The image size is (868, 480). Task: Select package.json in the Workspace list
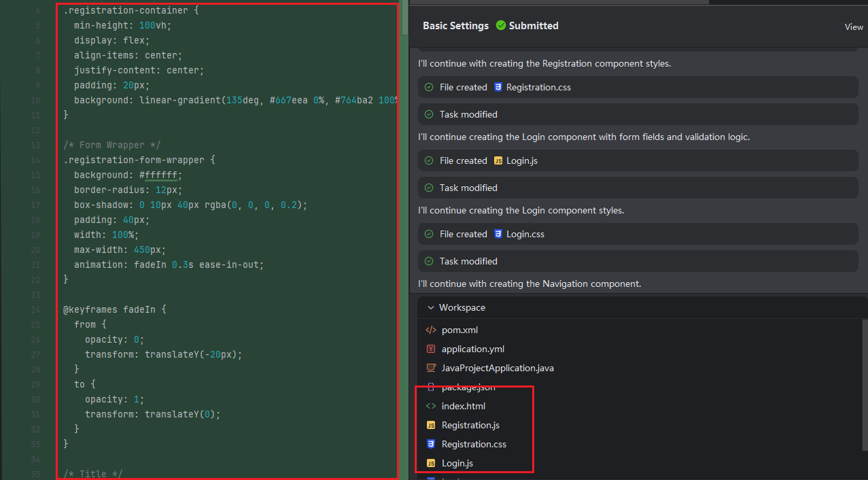tap(468, 387)
